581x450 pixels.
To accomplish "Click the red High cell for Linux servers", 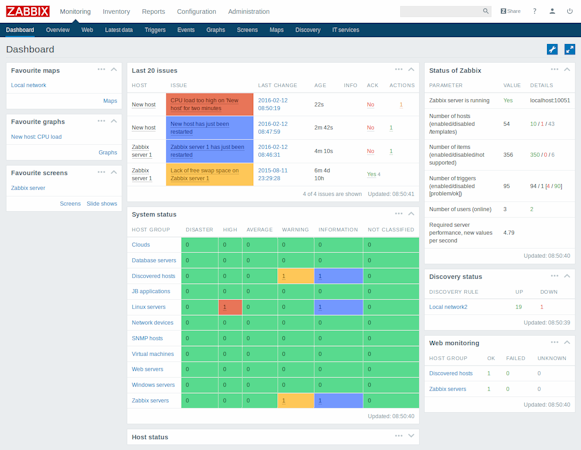I will (230, 307).
